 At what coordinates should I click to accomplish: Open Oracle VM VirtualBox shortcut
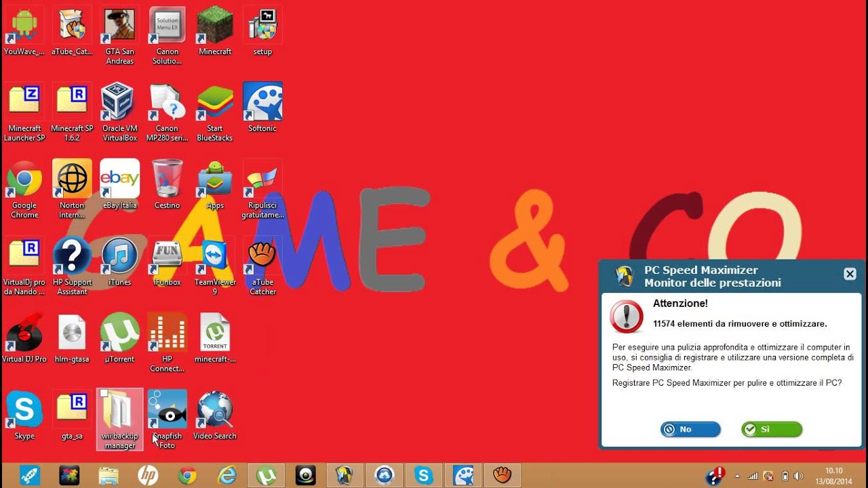[119, 113]
